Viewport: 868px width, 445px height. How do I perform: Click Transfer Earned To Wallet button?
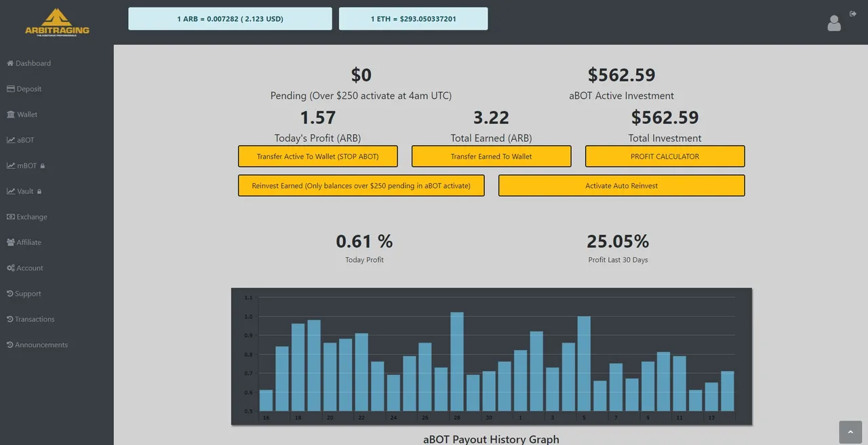[x=492, y=156]
